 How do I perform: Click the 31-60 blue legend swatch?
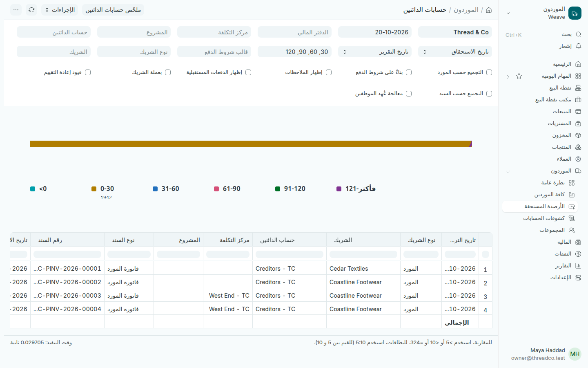[x=155, y=189]
